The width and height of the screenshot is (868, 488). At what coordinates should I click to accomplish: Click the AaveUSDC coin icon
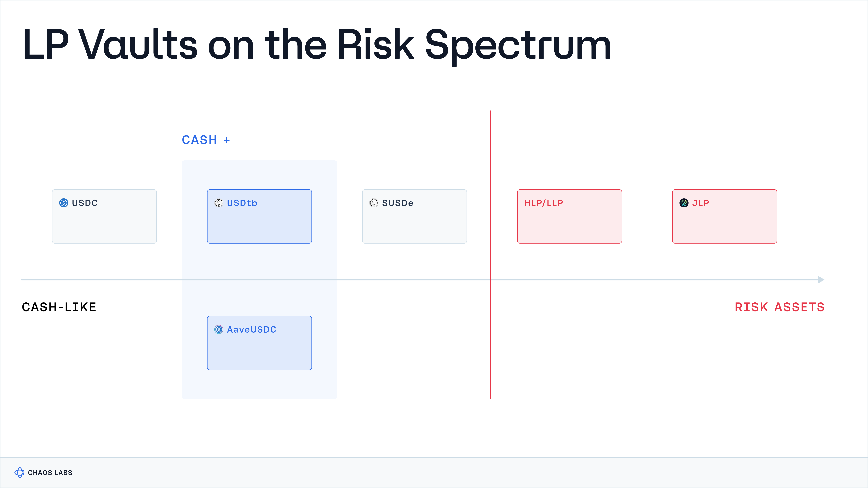(219, 329)
